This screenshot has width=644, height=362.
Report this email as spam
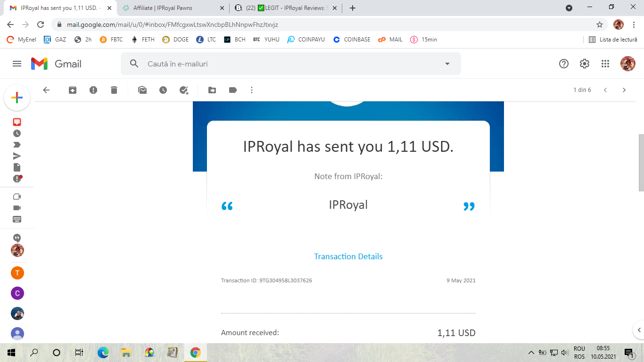pos(93,90)
